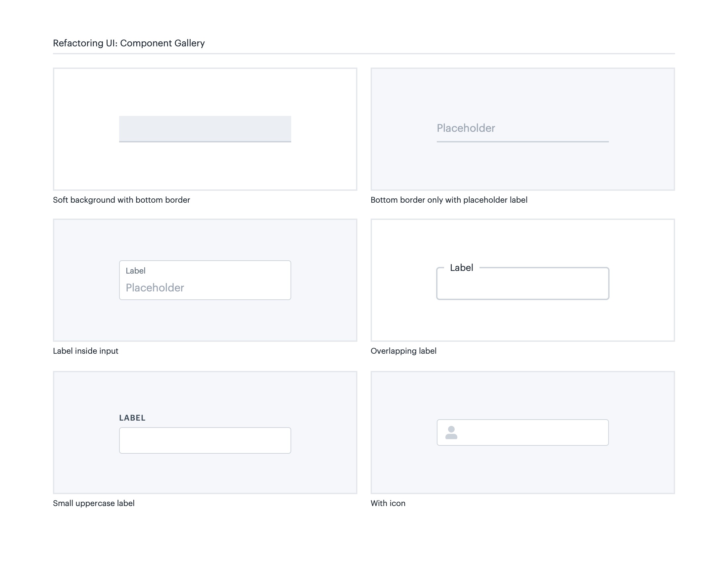This screenshot has width=728, height=563.
Task: Click the user avatar icon inside the input
Action: (451, 433)
